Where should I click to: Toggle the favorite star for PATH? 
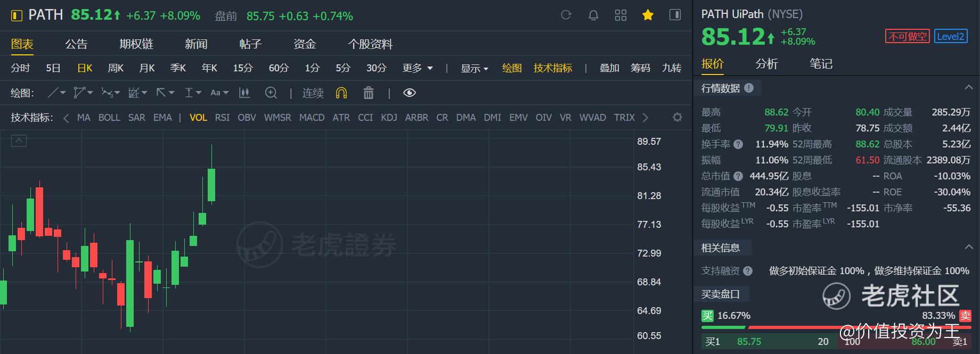648,15
